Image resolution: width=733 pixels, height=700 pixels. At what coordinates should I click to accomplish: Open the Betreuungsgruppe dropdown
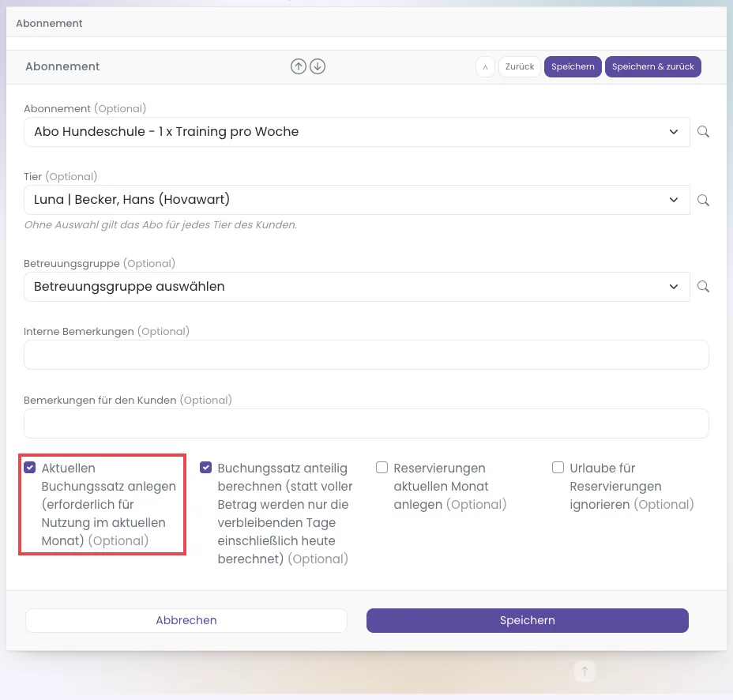tap(357, 287)
